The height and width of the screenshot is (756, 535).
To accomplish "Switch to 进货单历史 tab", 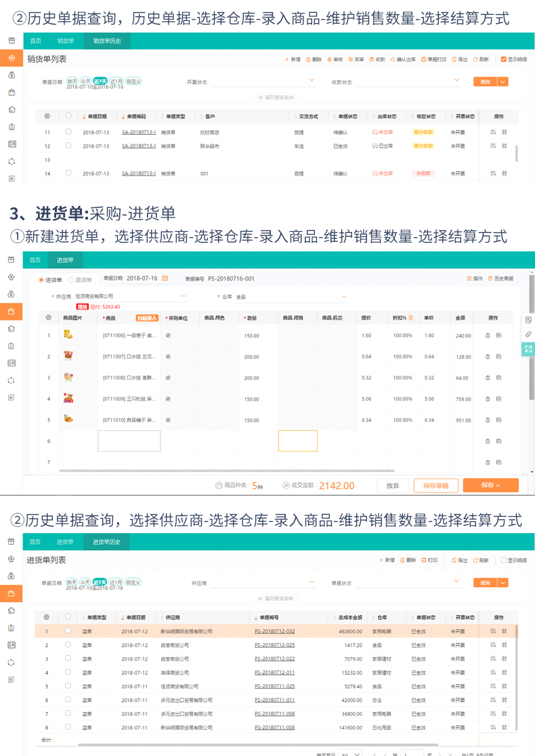I will click(x=106, y=542).
